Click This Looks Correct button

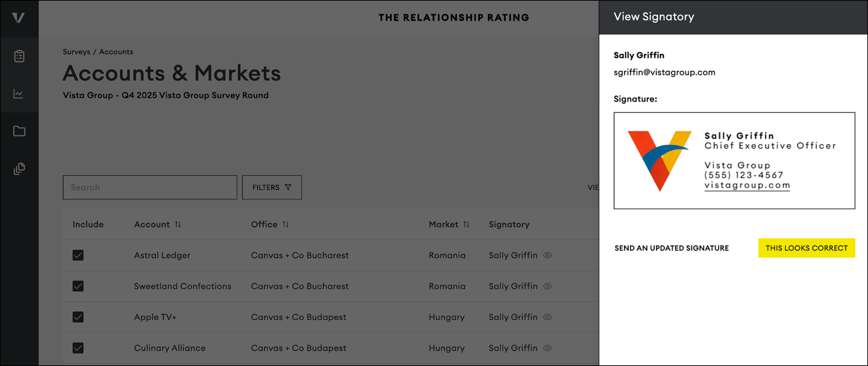[x=807, y=248]
